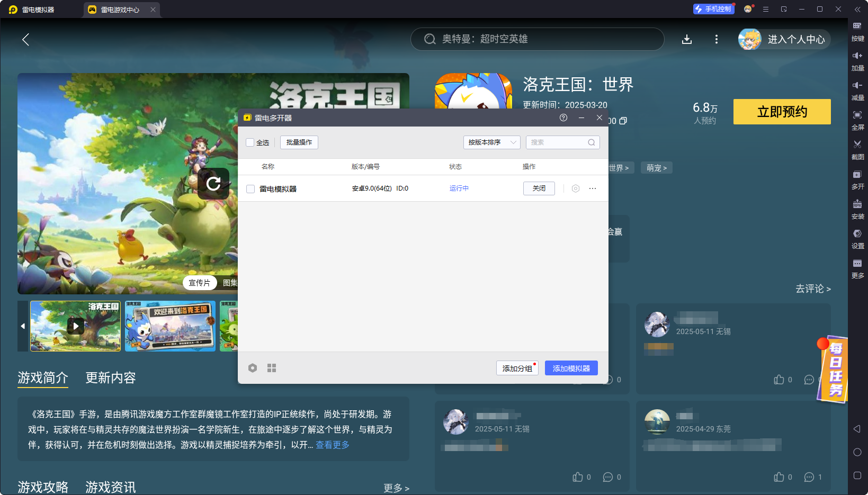The width and height of the screenshot is (868, 495).
Task: Open help in 雷电多开器 title bar
Action: click(x=563, y=118)
